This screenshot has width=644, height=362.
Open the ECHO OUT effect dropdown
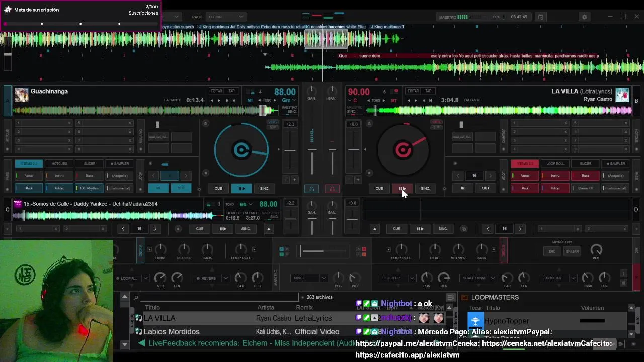(x=573, y=278)
